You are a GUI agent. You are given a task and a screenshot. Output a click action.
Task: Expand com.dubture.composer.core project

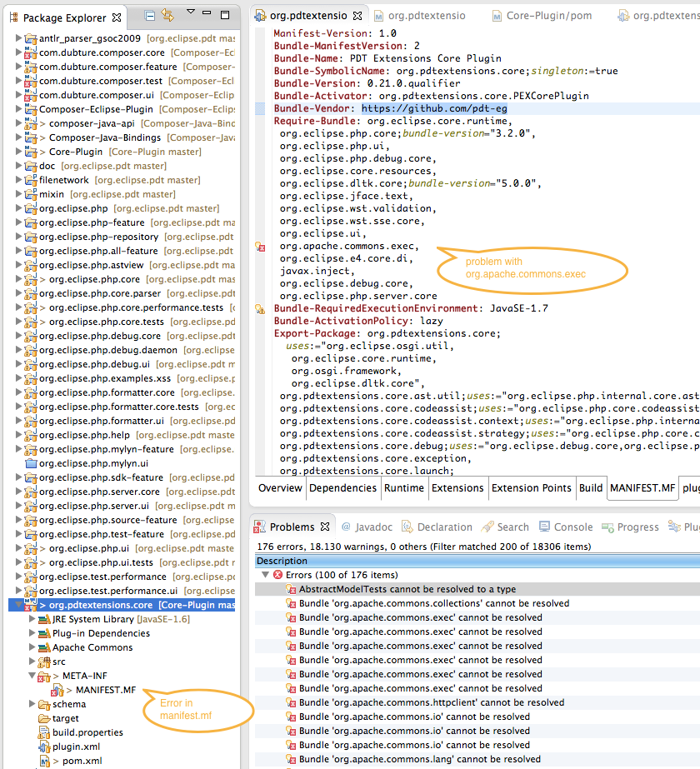[18, 52]
